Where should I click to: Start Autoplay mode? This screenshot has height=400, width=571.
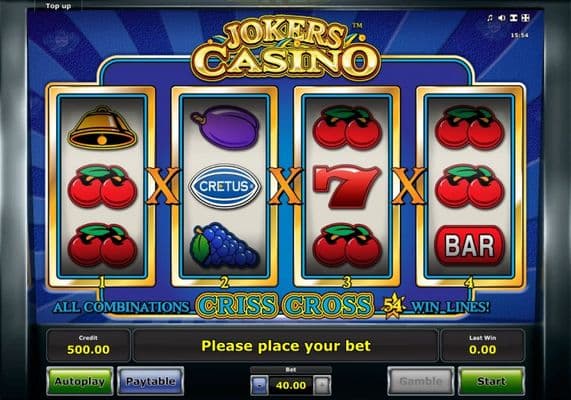pos(80,381)
